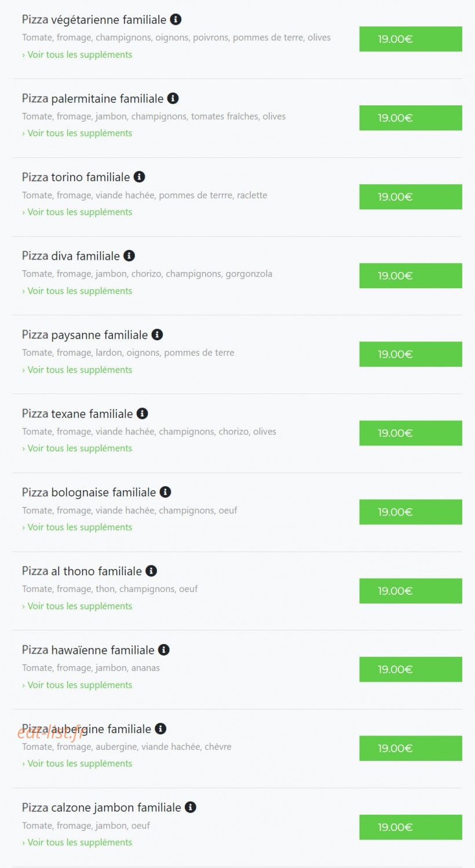Screen dimensions: 475x868
Task: Open supplements link under Pizza calzone jambon familiale
Action: tap(77, 842)
